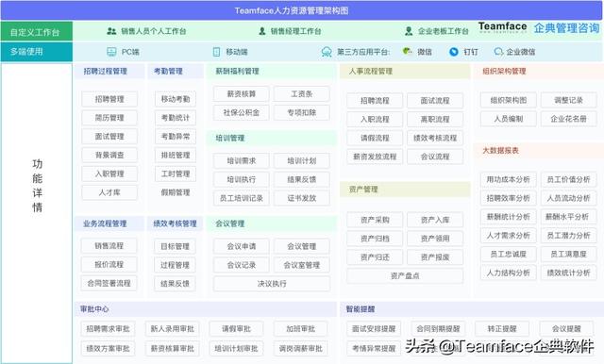The height and width of the screenshot is (364, 604).
Task: Click the 招聘需求审批 box
Action: (109, 329)
